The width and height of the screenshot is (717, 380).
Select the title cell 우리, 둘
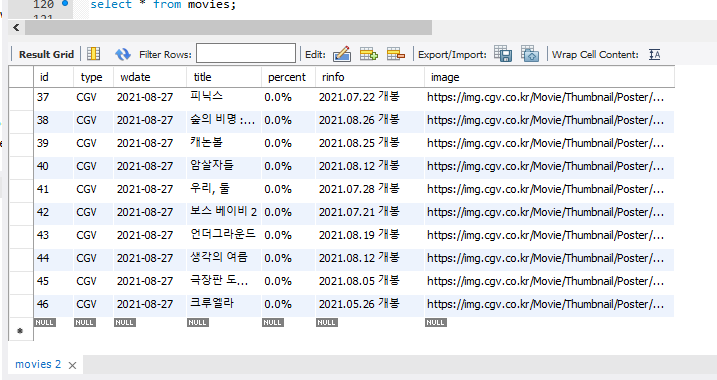pos(224,189)
